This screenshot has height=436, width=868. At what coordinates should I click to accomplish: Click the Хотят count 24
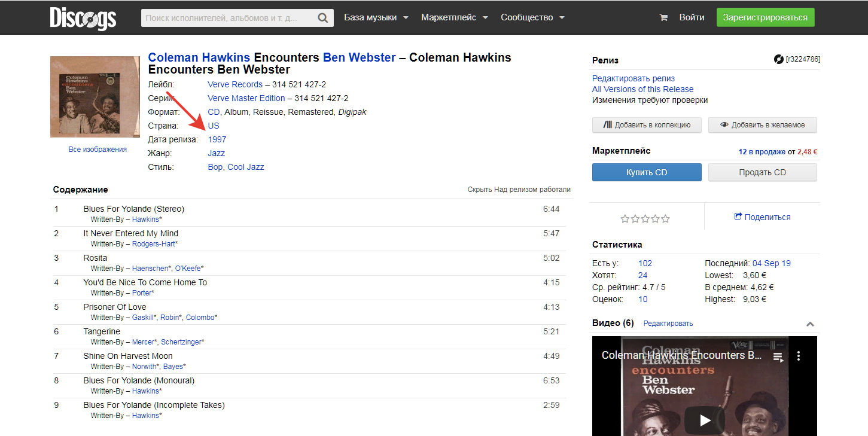click(x=643, y=275)
